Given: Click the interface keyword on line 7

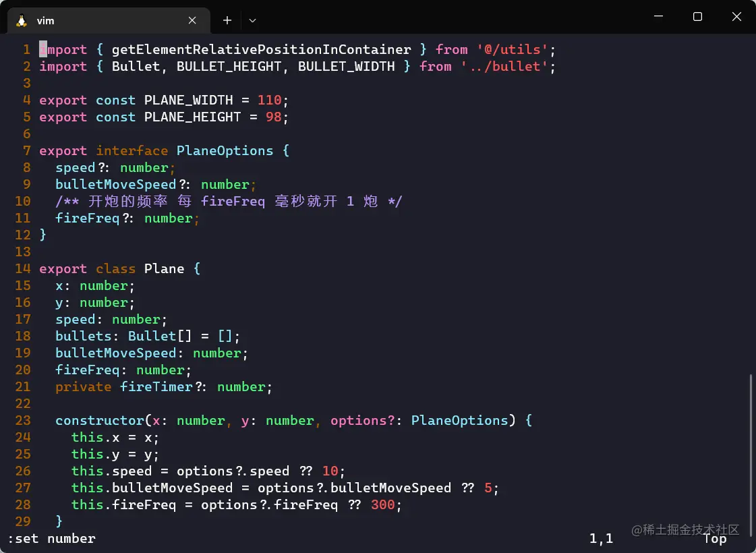Looking at the screenshot, I should coord(132,151).
